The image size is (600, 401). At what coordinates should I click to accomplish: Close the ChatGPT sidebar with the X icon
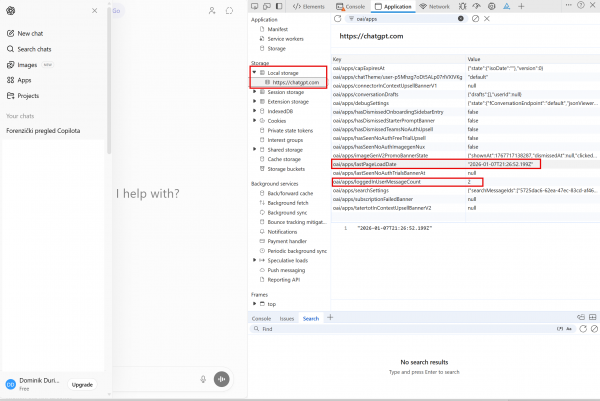click(x=94, y=10)
